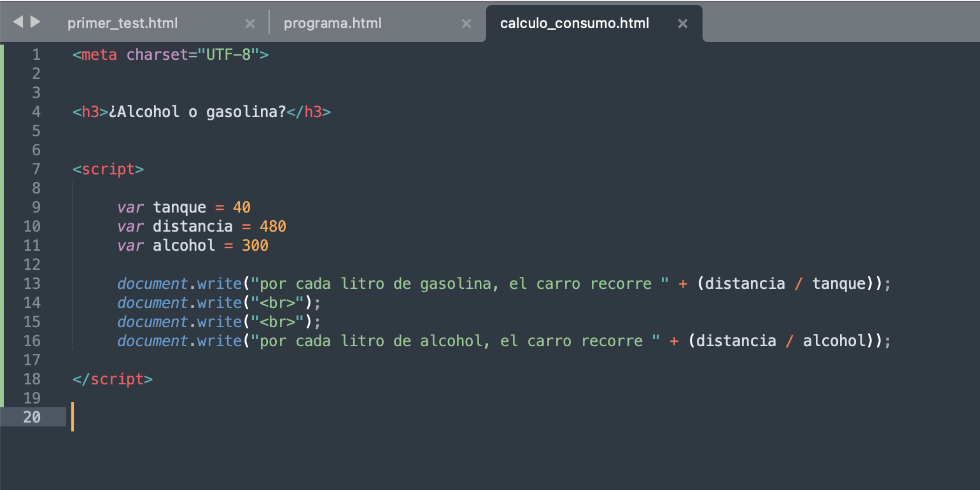Click the opening script tag on line 7
Viewport: 980px width, 490px height.
(108, 169)
